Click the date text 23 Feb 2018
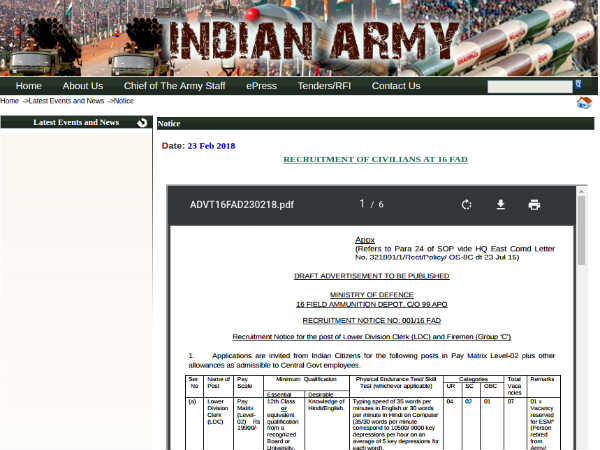The height and width of the screenshot is (450, 600). point(211,146)
